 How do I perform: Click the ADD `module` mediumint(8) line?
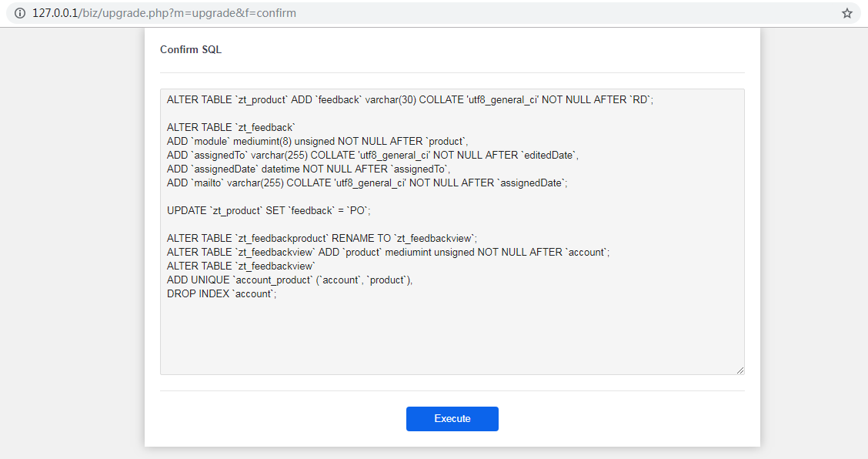click(x=317, y=142)
